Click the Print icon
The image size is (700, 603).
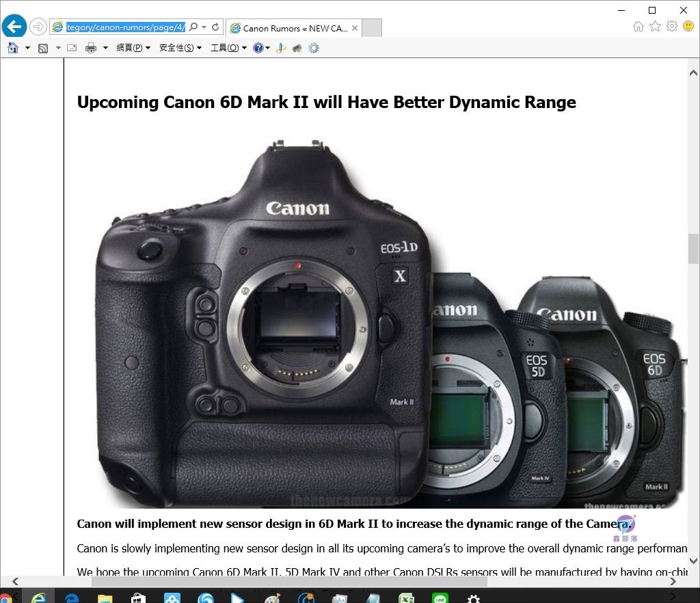(x=91, y=48)
